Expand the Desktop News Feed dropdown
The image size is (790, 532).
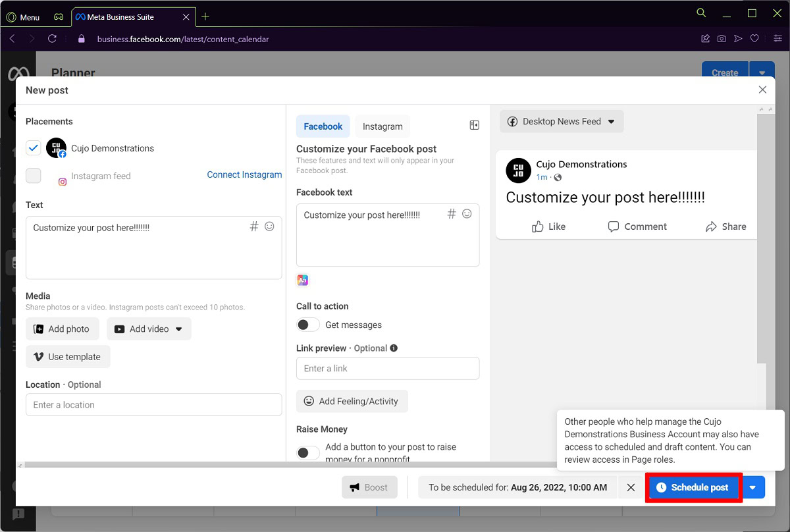(562, 122)
